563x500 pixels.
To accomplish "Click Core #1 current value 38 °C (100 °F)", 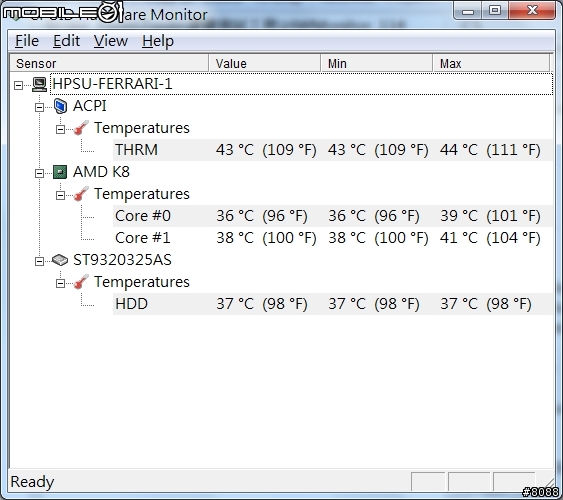I will pos(266,238).
